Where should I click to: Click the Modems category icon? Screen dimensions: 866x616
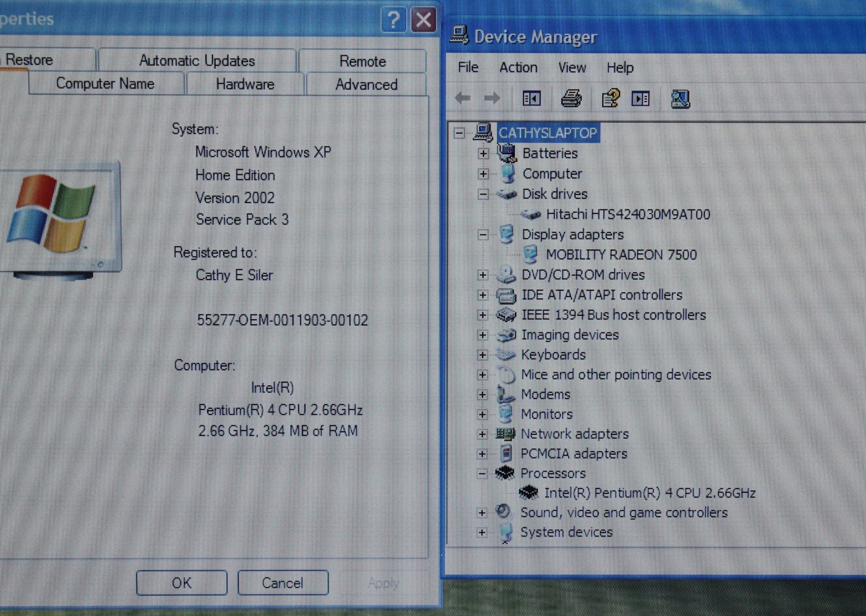click(506, 394)
